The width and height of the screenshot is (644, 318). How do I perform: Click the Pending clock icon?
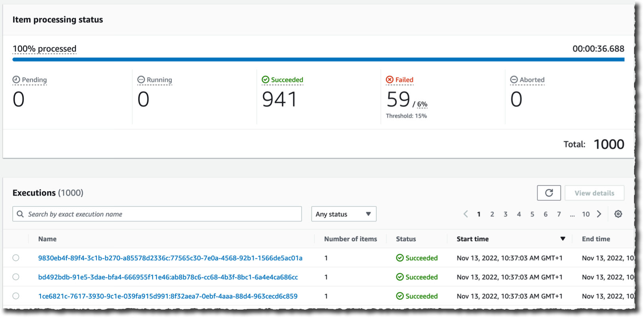(x=16, y=79)
